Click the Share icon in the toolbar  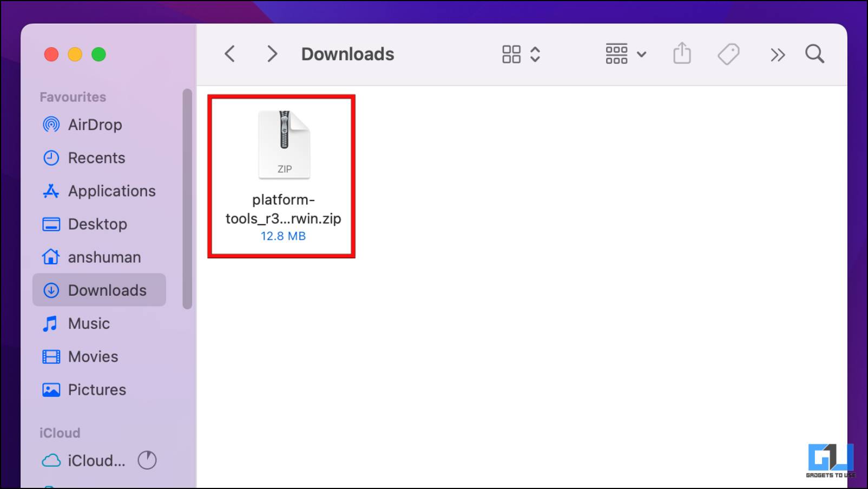[682, 54]
